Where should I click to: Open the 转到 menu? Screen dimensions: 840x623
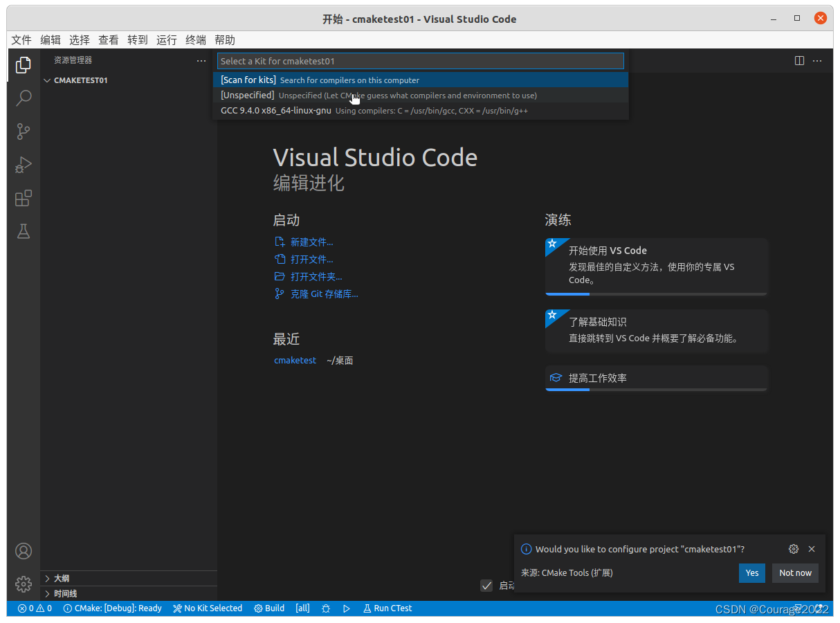(x=138, y=40)
